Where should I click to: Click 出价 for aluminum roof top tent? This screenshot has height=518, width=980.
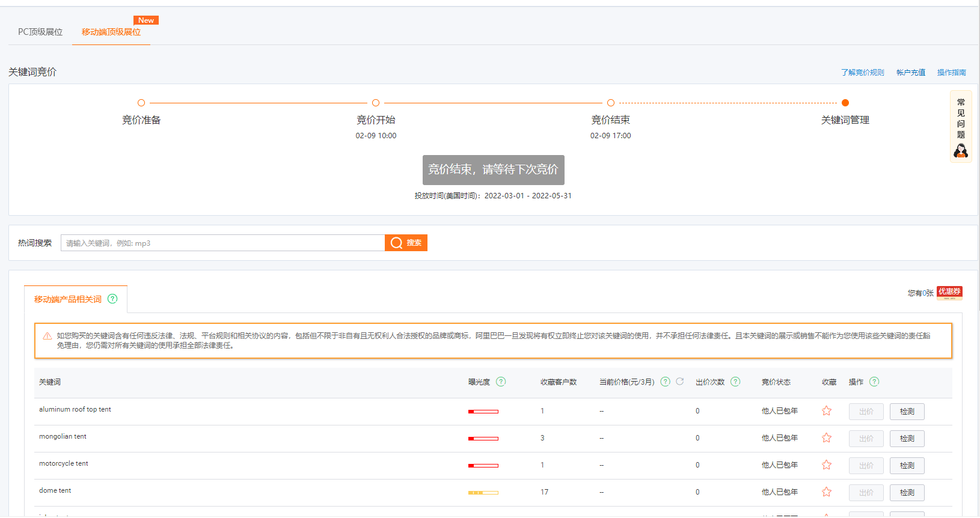866,412
